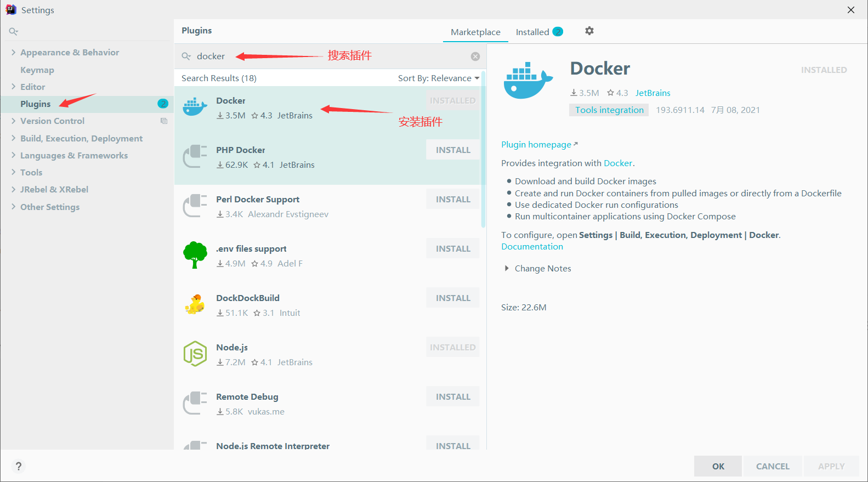868x482 pixels.
Task: Install Perl Docker Support plugin
Action: click(453, 200)
